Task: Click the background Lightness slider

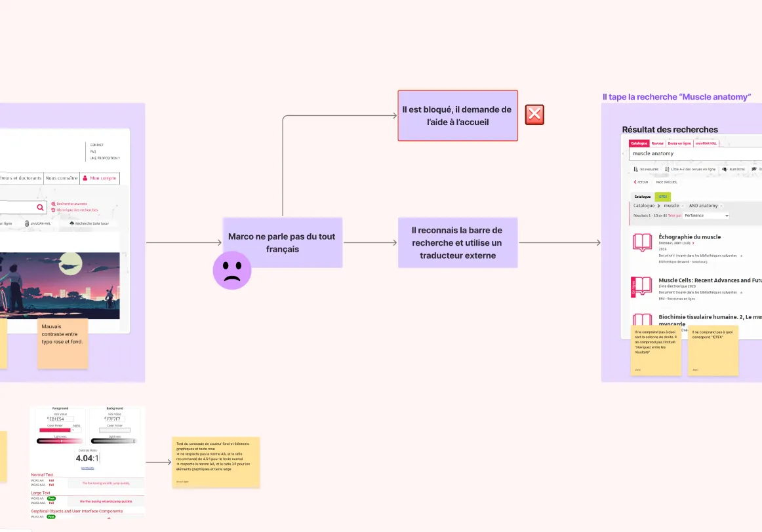Action: (113, 441)
